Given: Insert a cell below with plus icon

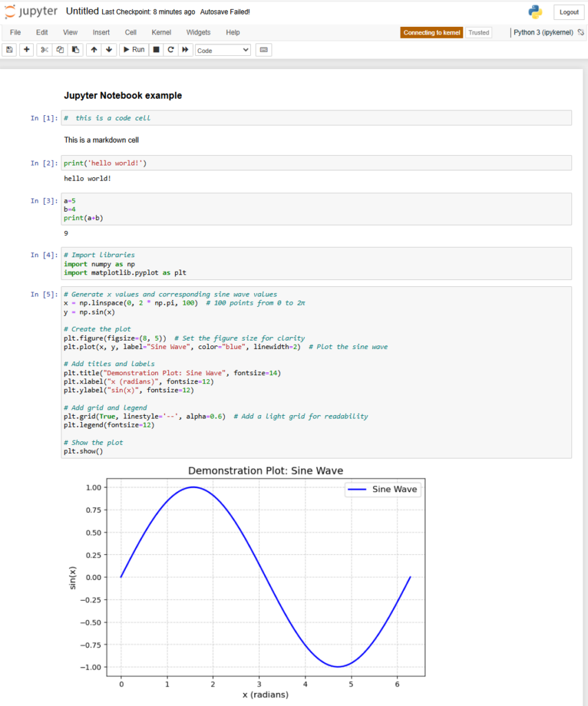Looking at the screenshot, I should click(27, 50).
